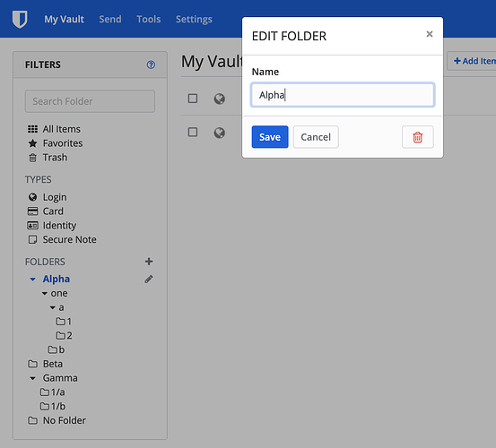Collapse the 'one' subfolder
The width and height of the screenshot is (496, 448).
45,294
